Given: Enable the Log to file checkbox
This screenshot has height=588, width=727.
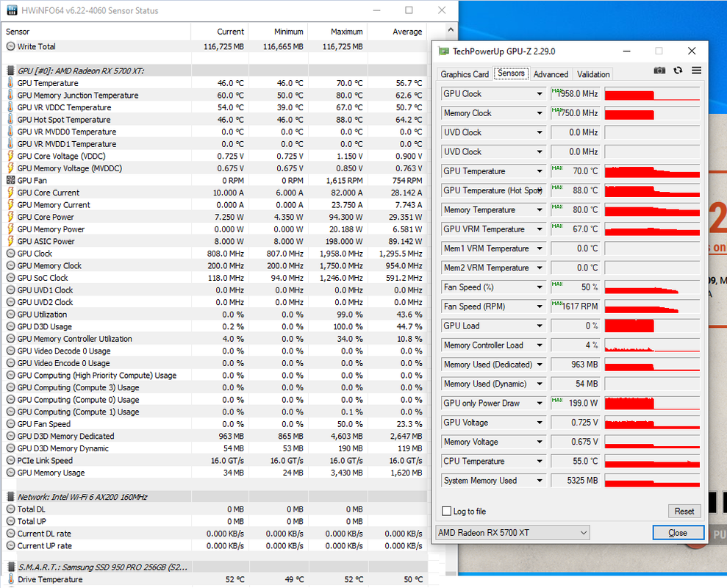Looking at the screenshot, I should pyautogui.click(x=446, y=511).
